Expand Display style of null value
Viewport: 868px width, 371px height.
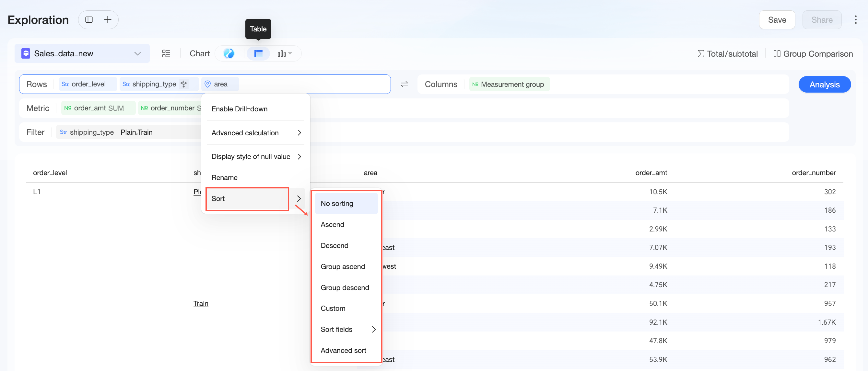[256, 157]
